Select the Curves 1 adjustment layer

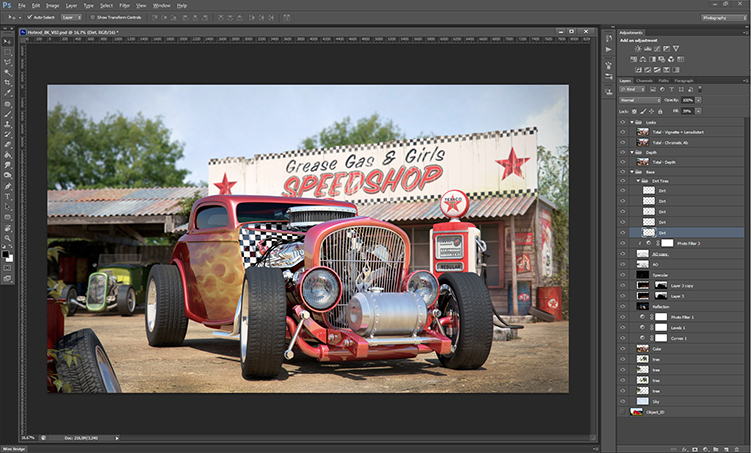tap(683, 338)
